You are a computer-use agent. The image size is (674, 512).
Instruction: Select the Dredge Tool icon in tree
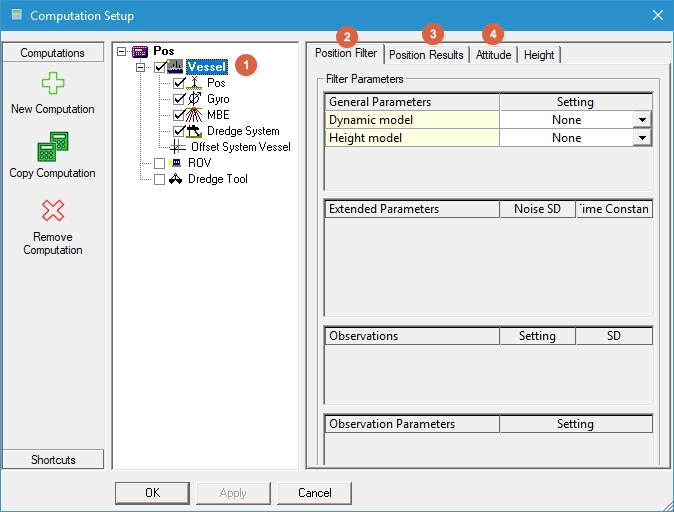(175, 179)
